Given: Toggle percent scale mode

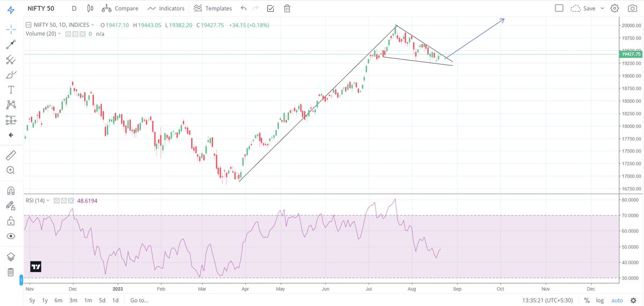Looking at the screenshot, I should 588,300.
